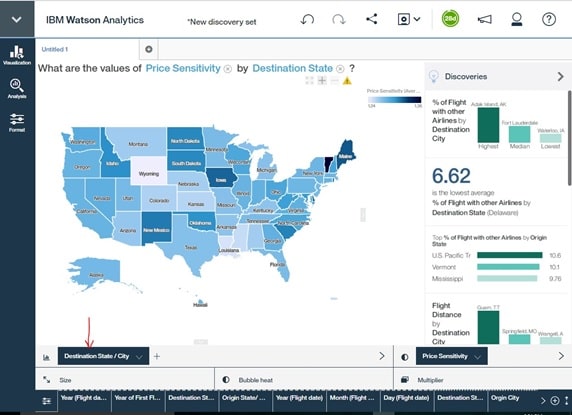Click the Multiplier slot
The height and width of the screenshot is (415, 572).
483,380
